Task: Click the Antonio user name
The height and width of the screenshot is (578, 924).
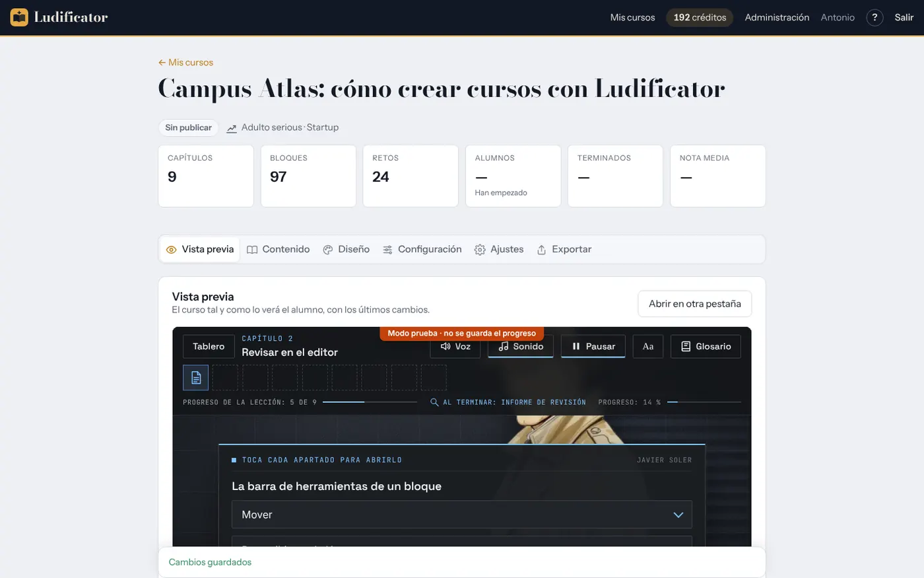Action: (x=838, y=18)
